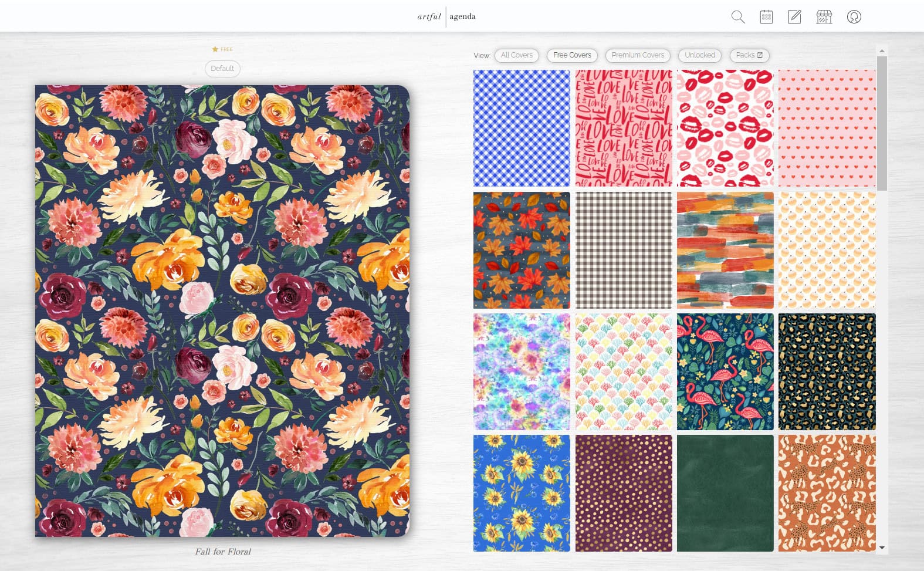Select the sunflower blue cover
This screenshot has width=924, height=571.
[x=522, y=493]
